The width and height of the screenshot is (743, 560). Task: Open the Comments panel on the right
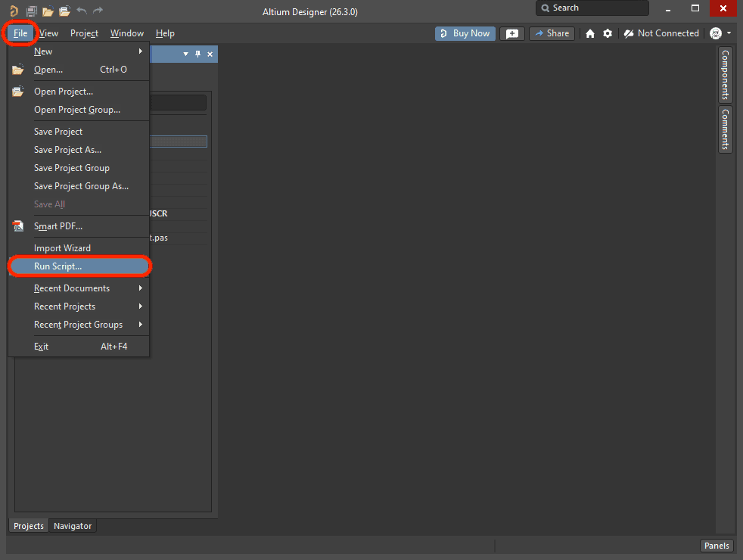[x=724, y=129]
